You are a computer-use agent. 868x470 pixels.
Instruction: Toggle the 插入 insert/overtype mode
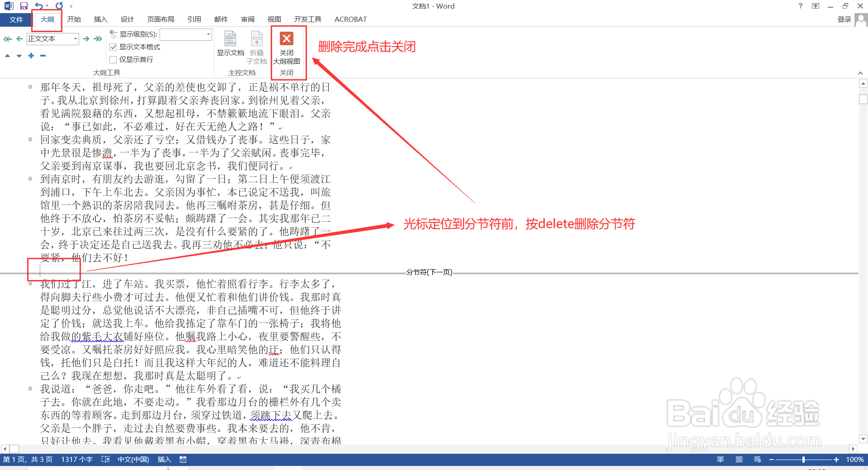point(165,460)
